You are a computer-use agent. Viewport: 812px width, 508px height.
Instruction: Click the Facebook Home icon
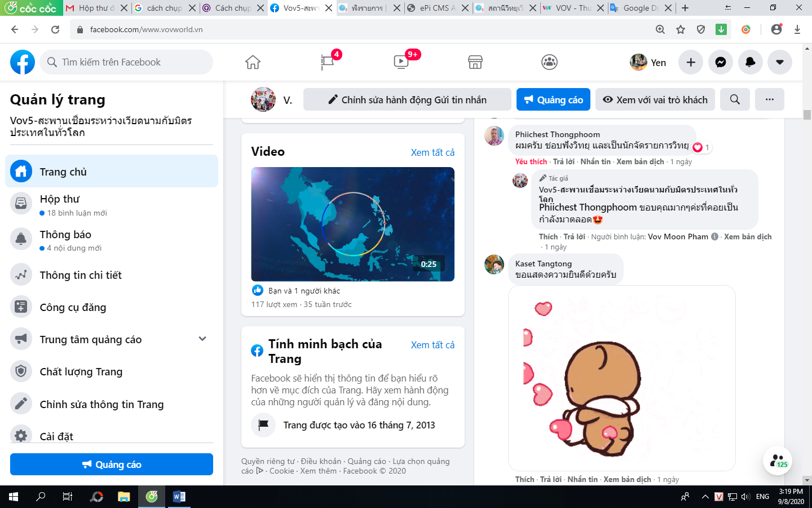pos(253,62)
